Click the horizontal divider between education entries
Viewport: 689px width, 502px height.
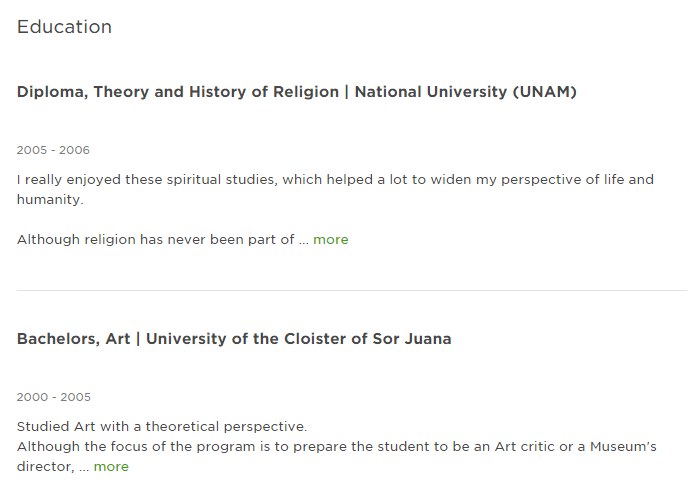click(352, 291)
